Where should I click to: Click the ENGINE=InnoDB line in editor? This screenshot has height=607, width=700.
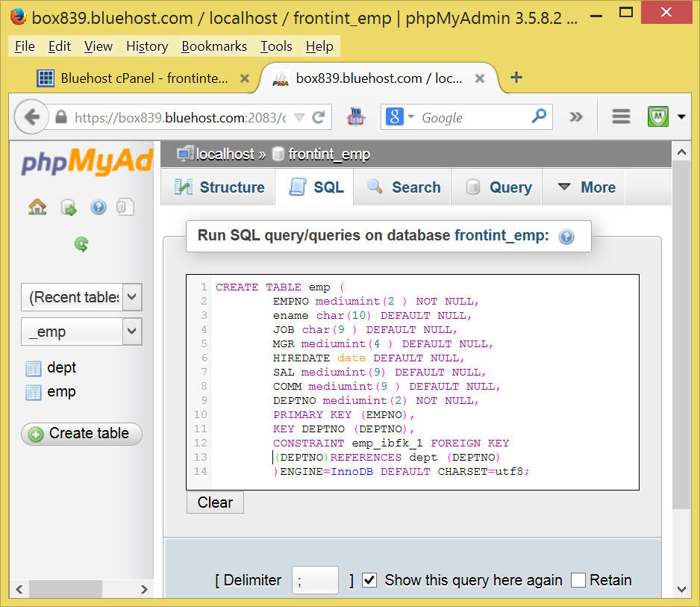[401, 472]
